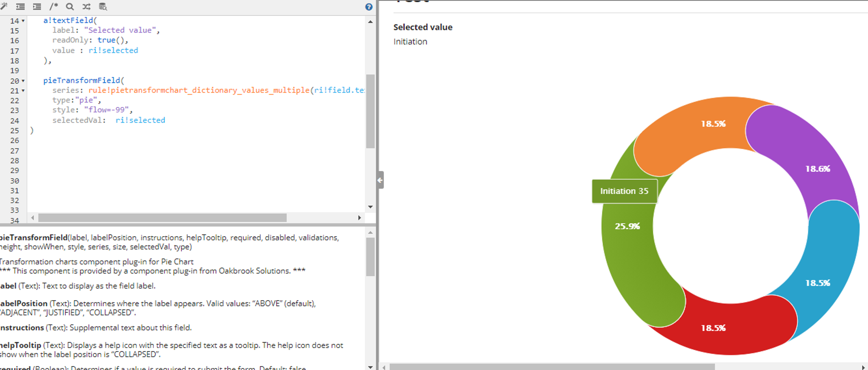Click the indent code icon
Viewport: 868px width, 370px height.
pos(37,6)
